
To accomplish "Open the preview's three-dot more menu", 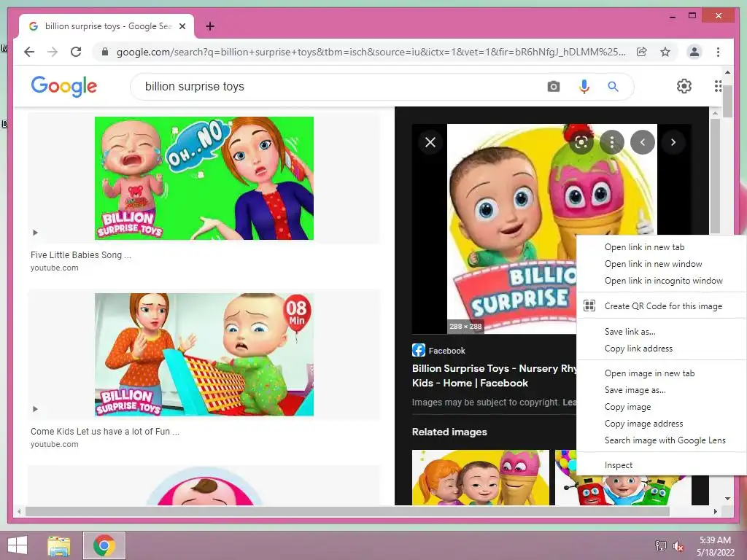I will pyautogui.click(x=612, y=142).
